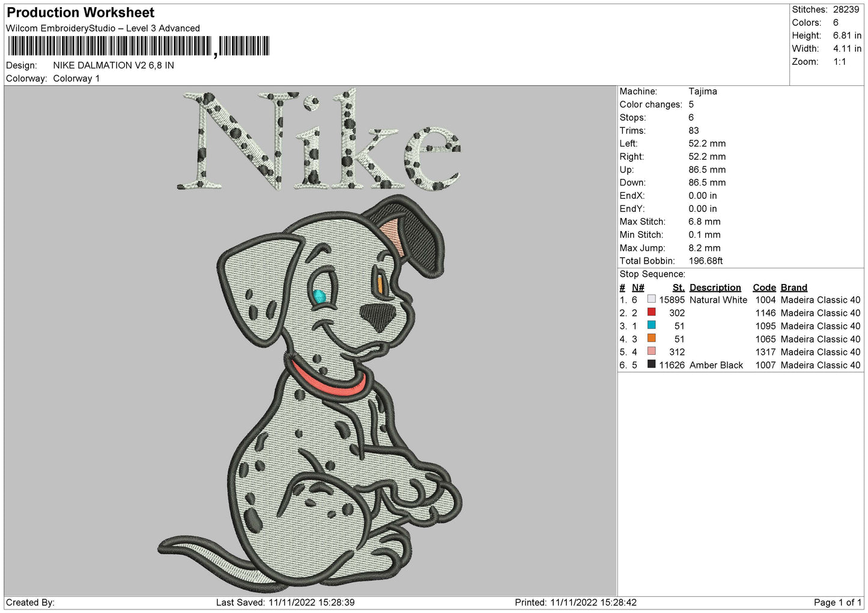This screenshot has height=613, width=868.
Task: Click the 'Description' column header
Action: (715, 288)
